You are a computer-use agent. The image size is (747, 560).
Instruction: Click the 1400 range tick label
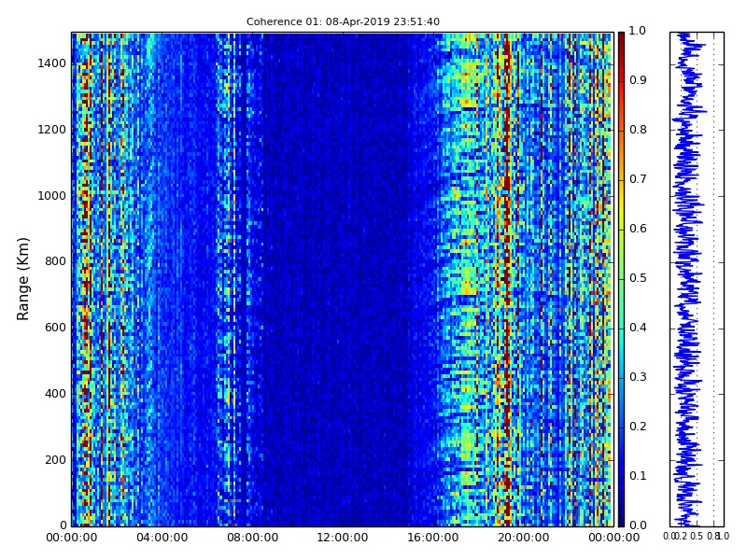pyautogui.click(x=52, y=63)
